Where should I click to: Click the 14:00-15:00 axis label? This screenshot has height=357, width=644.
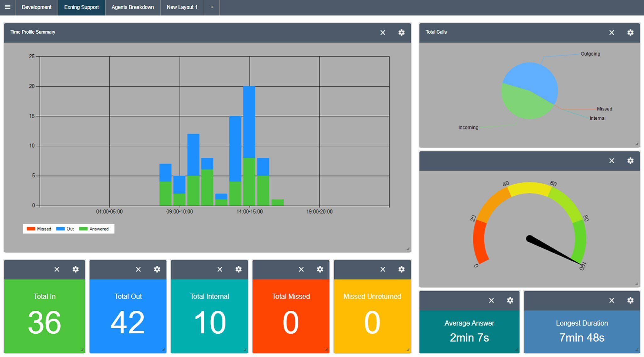(250, 212)
